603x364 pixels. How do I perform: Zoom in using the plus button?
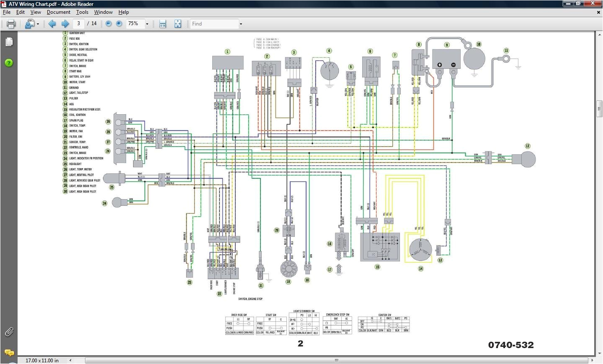coord(119,24)
